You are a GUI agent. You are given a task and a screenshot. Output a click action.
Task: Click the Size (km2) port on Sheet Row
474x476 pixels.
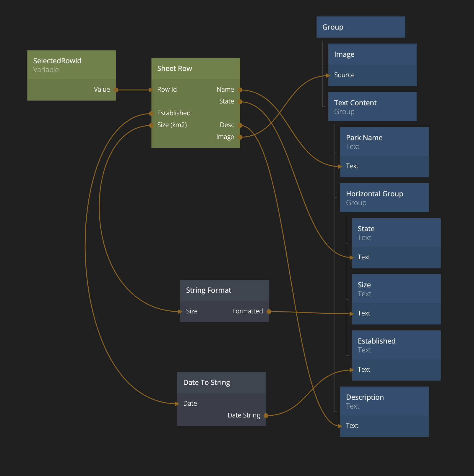click(152, 125)
